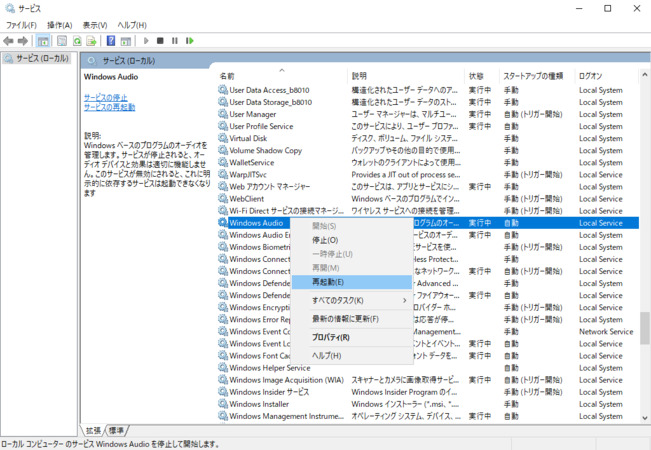Choose 再起動(E) in the context menu
The width and height of the screenshot is (651, 450).
pos(352,282)
